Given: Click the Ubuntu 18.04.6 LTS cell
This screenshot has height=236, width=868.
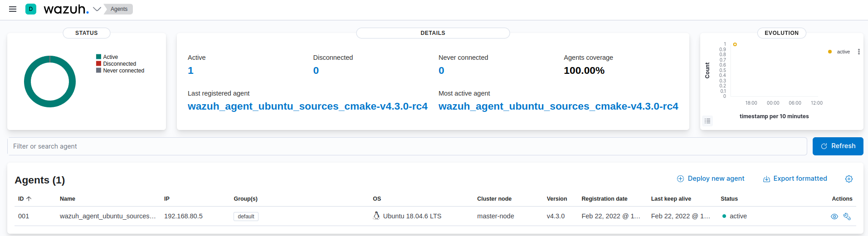Looking at the screenshot, I should pyautogui.click(x=412, y=216).
